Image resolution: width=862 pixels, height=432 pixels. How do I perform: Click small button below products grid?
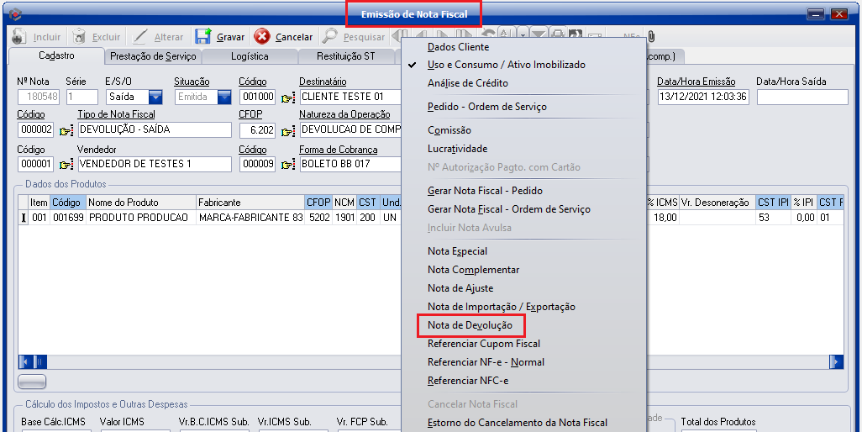pos(33,381)
